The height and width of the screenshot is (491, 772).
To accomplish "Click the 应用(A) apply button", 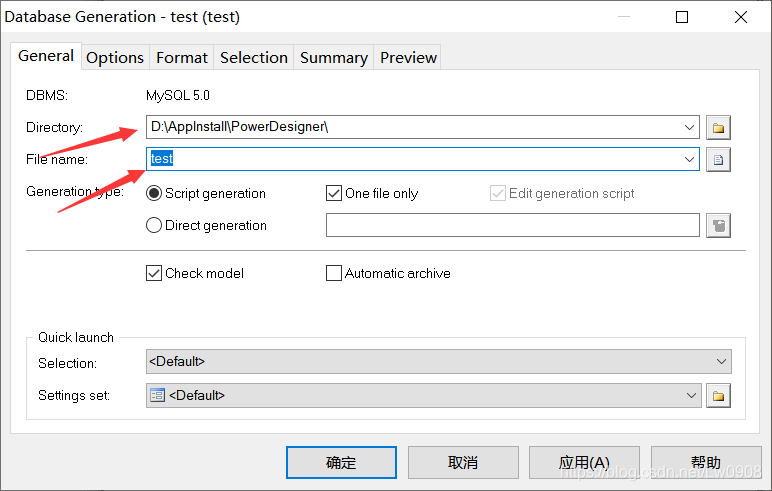I will point(584,462).
